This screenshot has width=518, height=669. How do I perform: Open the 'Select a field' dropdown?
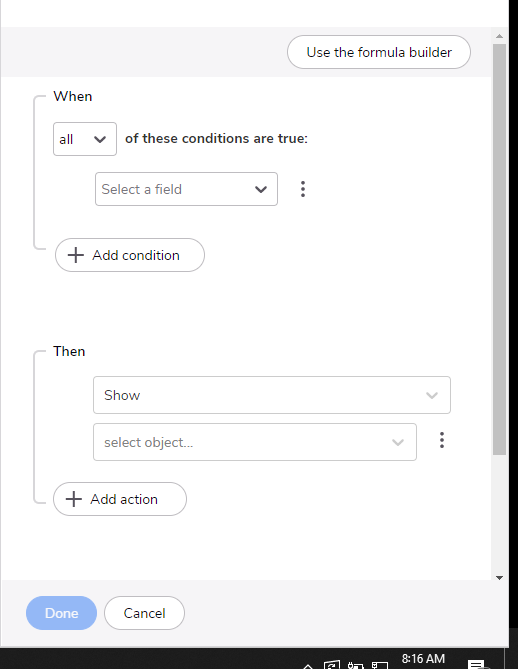click(x=186, y=189)
